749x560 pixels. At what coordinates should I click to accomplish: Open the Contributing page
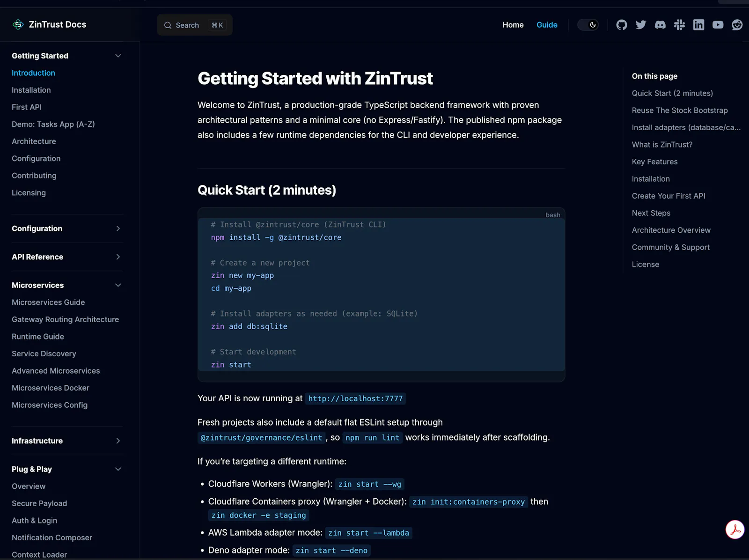34,176
